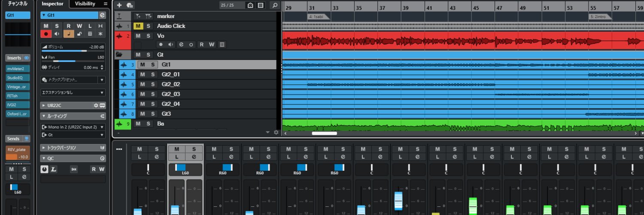The image size is (644, 215).
Task: Open the StudioEQ insert slot
Action: tap(18, 78)
